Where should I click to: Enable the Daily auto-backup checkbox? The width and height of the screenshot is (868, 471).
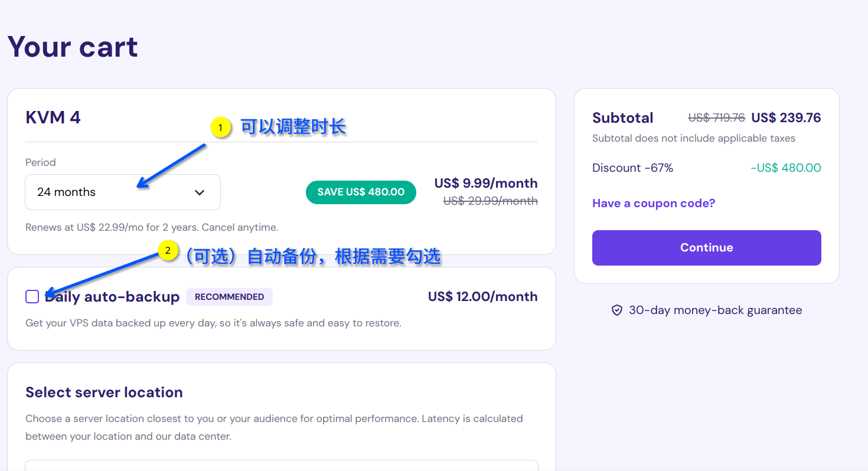click(x=32, y=297)
